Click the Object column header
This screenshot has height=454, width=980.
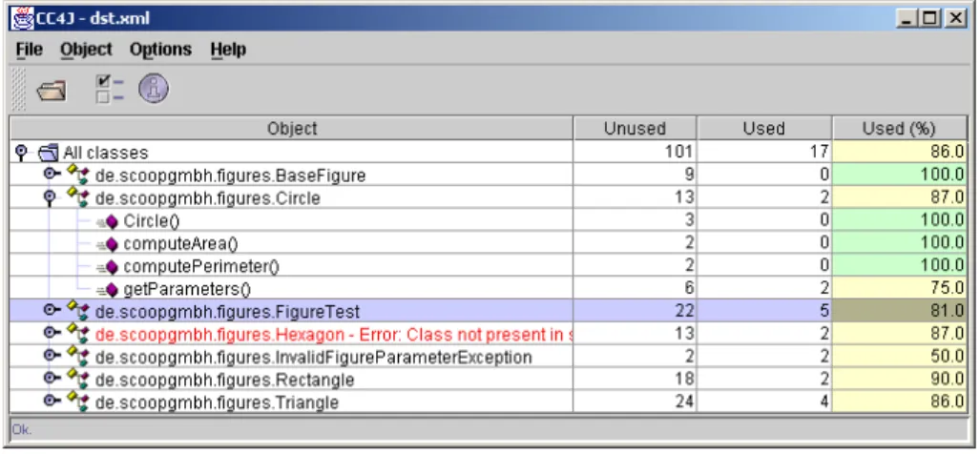[292, 129]
